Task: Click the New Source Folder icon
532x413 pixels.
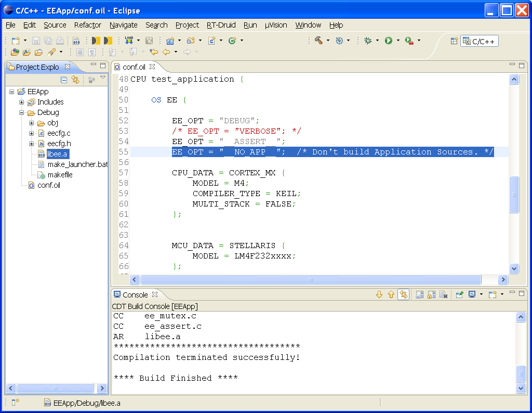Action: pos(191,41)
